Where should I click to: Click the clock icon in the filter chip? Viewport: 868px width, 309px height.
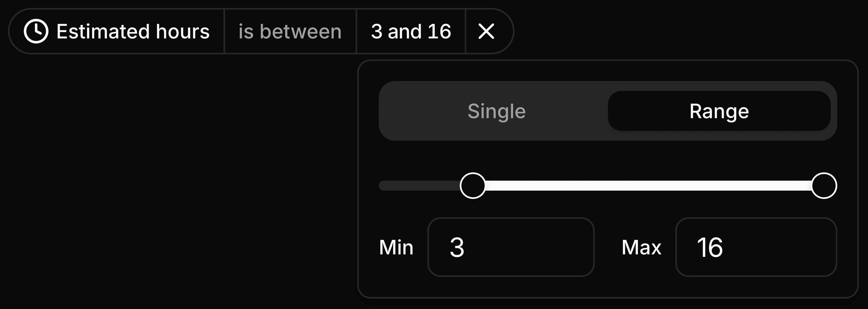(x=36, y=31)
